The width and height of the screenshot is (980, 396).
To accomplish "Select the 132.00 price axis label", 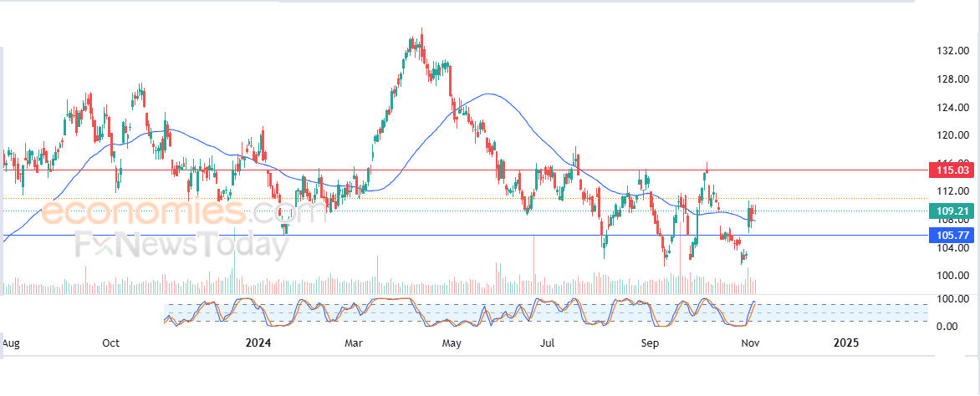I will (952, 52).
